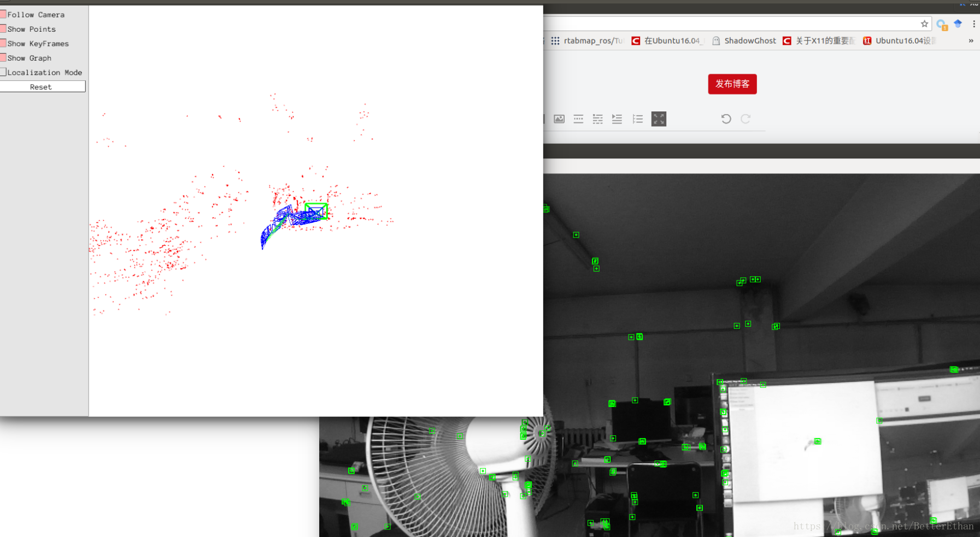980x537 pixels.
Task: Click the green camera frustum in map viewer
Action: (316, 211)
